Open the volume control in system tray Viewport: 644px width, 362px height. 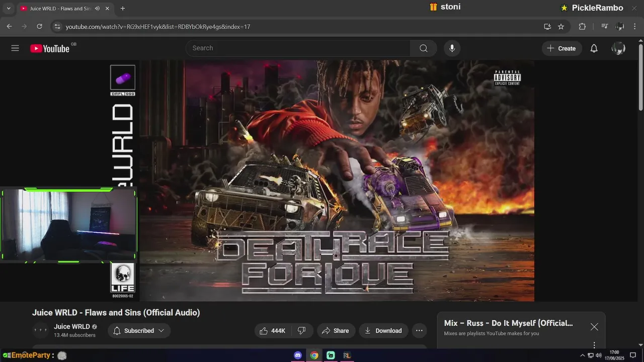(599, 355)
